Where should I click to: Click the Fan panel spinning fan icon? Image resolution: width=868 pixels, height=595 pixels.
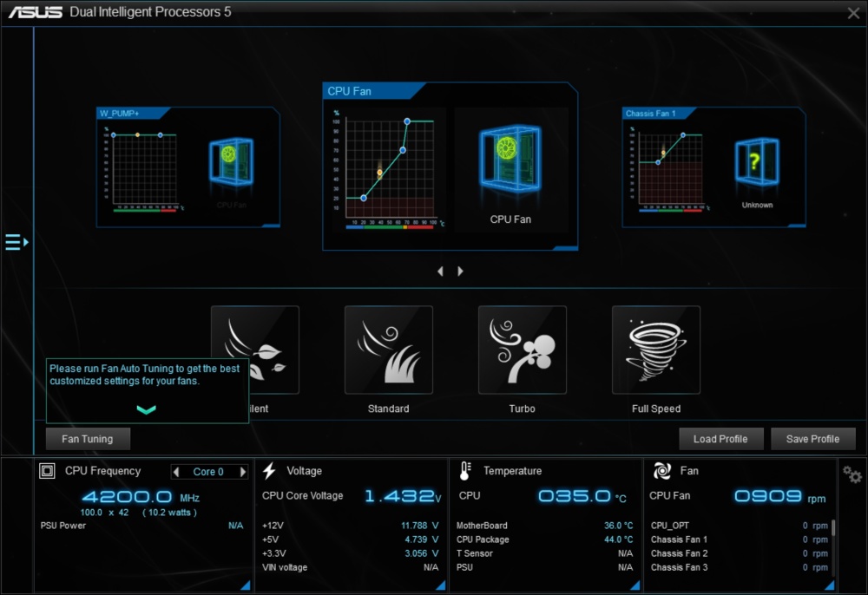(x=662, y=471)
